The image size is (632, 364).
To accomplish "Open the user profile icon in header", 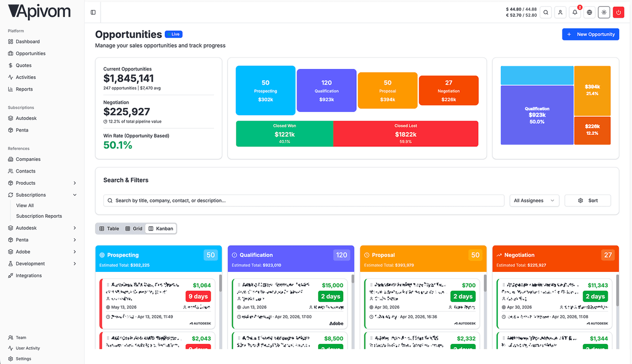I will 560,12.
